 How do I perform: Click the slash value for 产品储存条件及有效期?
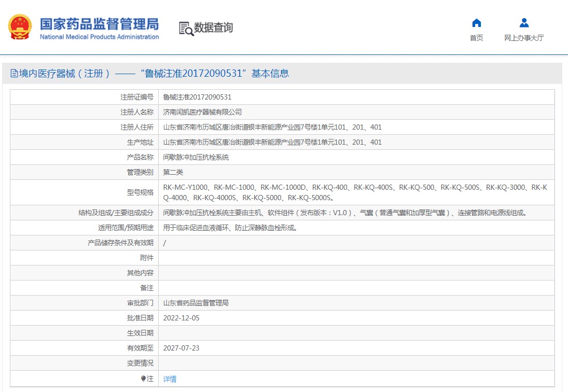(164, 243)
